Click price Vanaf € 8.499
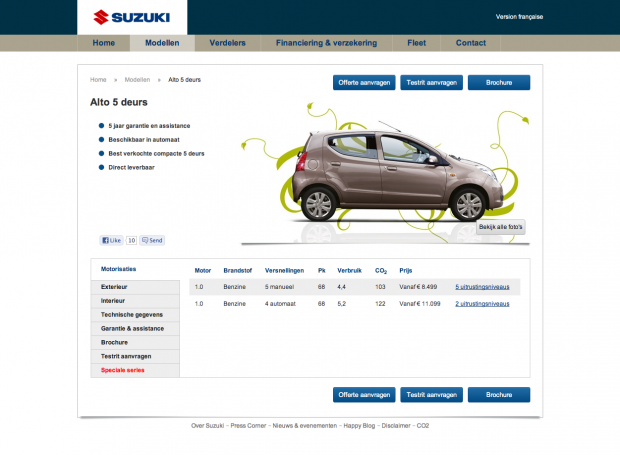 tap(418, 287)
